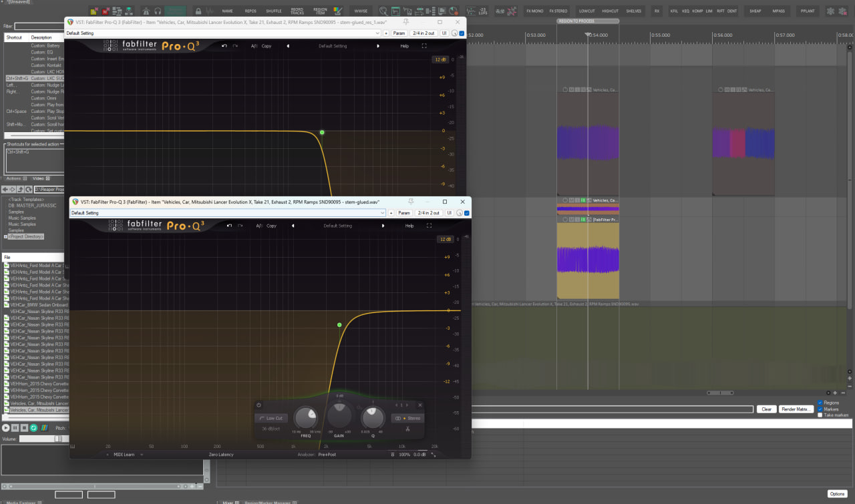The width and height of the screenshot is (855, 504).
Task: Click Render Matrix button
Action: tap(796, 409)
